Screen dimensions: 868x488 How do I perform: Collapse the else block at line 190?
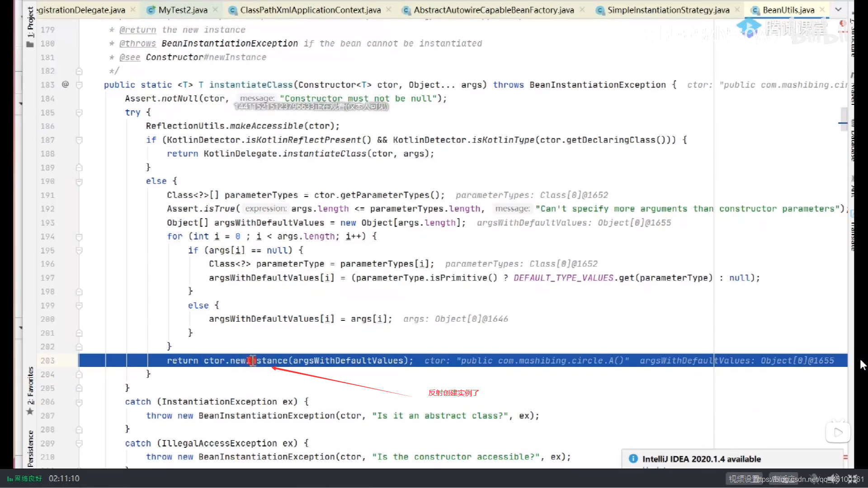[79, 182]
